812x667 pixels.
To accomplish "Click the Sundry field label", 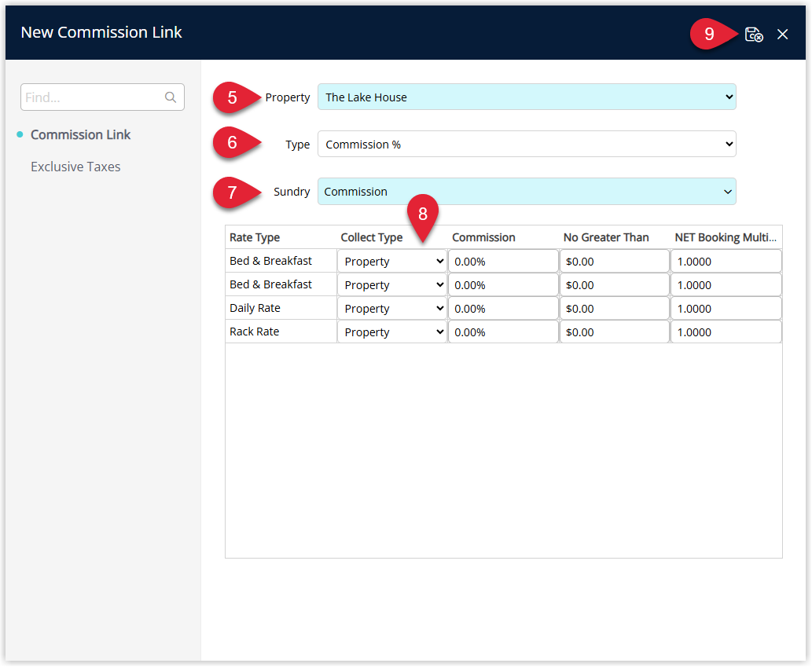I will pos(292,192).
